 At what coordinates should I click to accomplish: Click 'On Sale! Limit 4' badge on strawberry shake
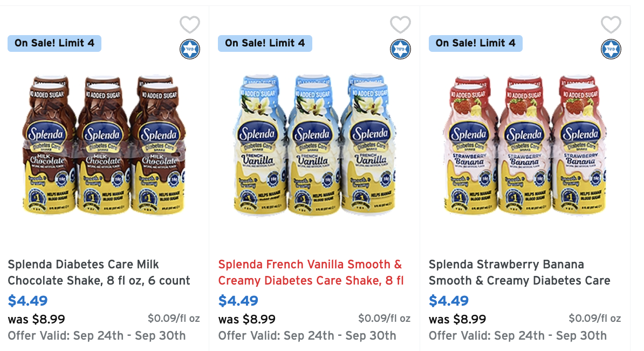(476, 43)
